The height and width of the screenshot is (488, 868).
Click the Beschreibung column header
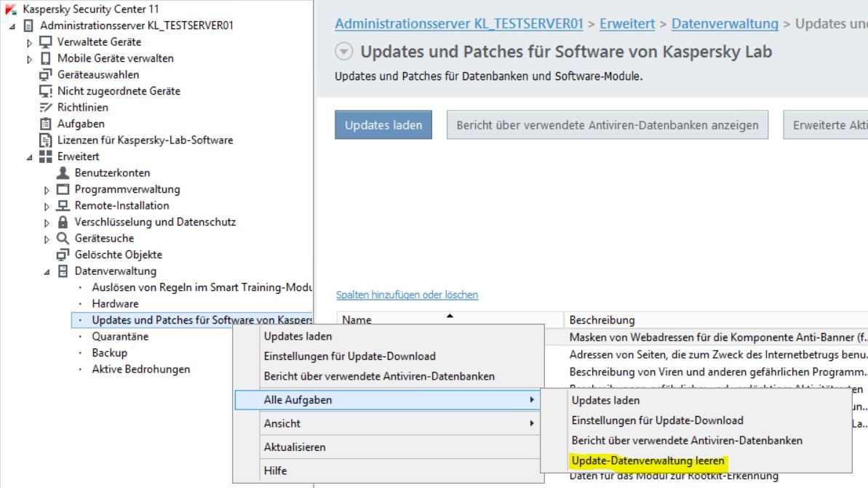(716, 320)
